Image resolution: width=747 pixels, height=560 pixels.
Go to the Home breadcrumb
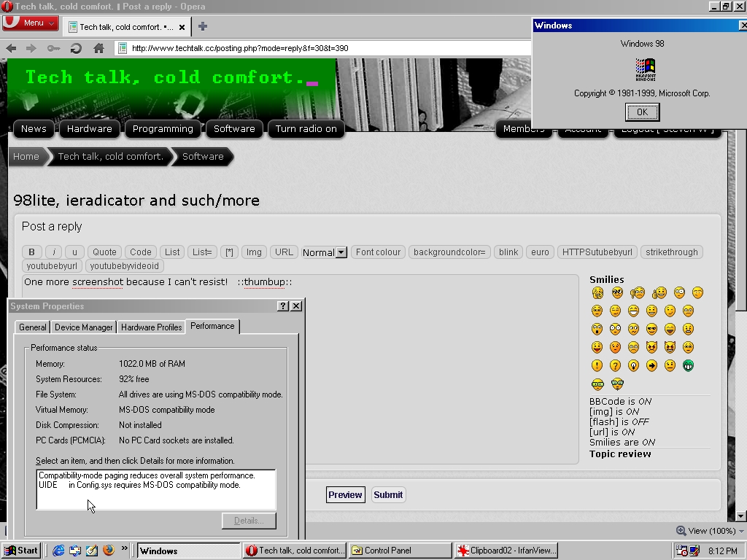[26, 157]
